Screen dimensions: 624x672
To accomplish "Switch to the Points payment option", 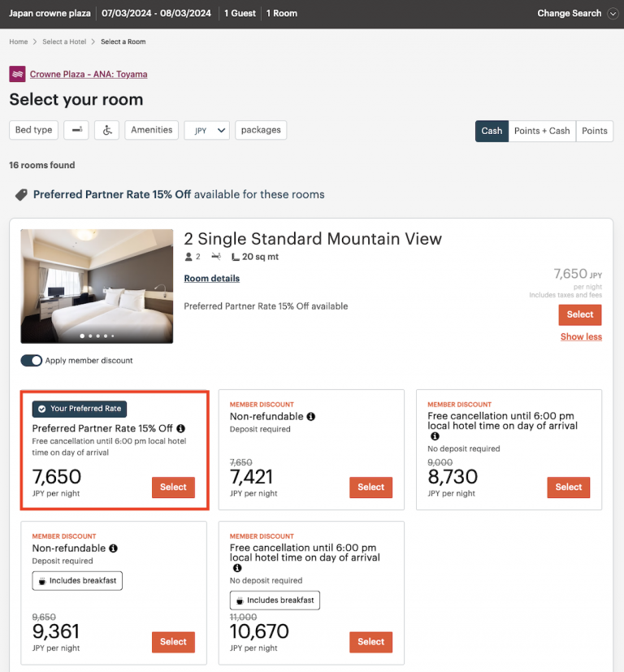I will click(595, 131).
